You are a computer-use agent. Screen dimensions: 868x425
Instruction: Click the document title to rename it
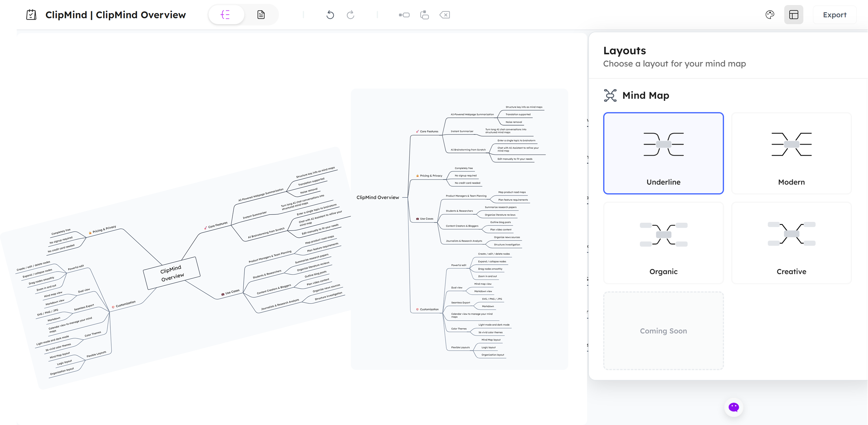pos(115,15)
